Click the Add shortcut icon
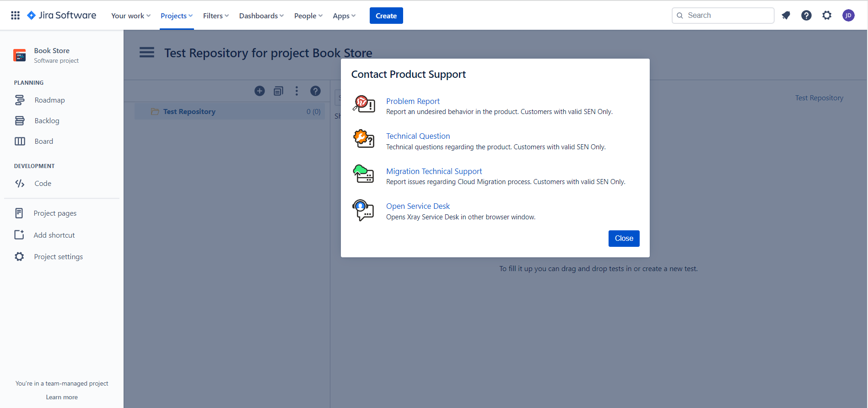This screenshot has width=868, height=408. pyautogui.click(x=19, y=235)
